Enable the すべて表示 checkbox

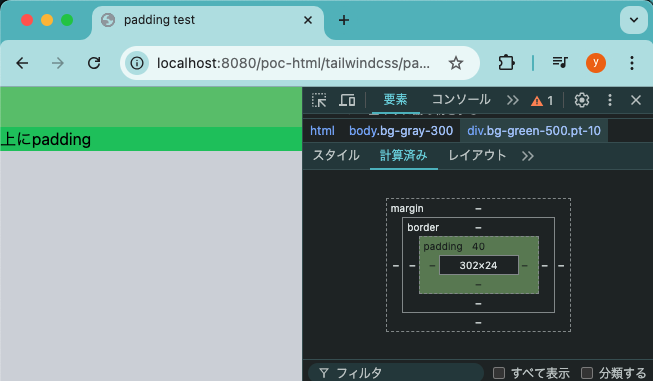click(x=499, y=373)
